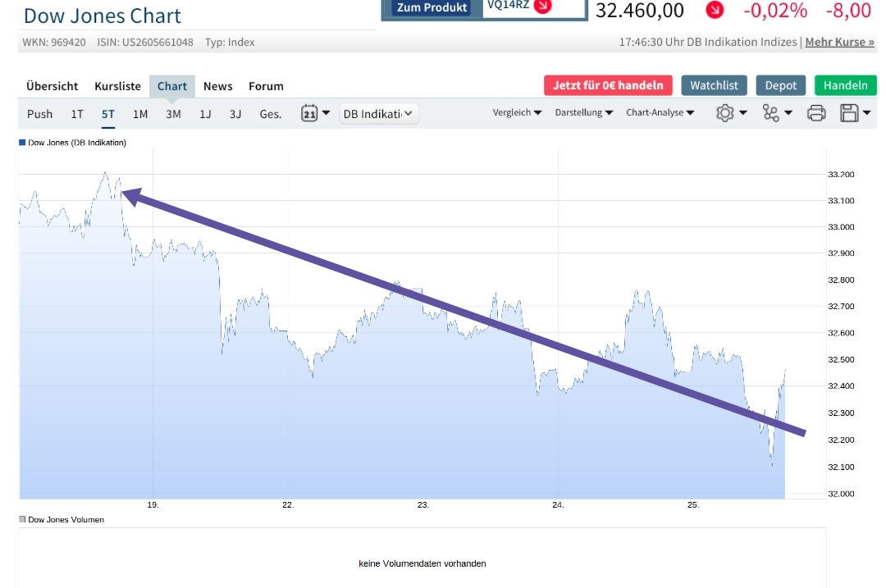Image resolution: width=886 pixels, height=588 pixels.
Task: Select 1T time range
Action: pos(77,113)
